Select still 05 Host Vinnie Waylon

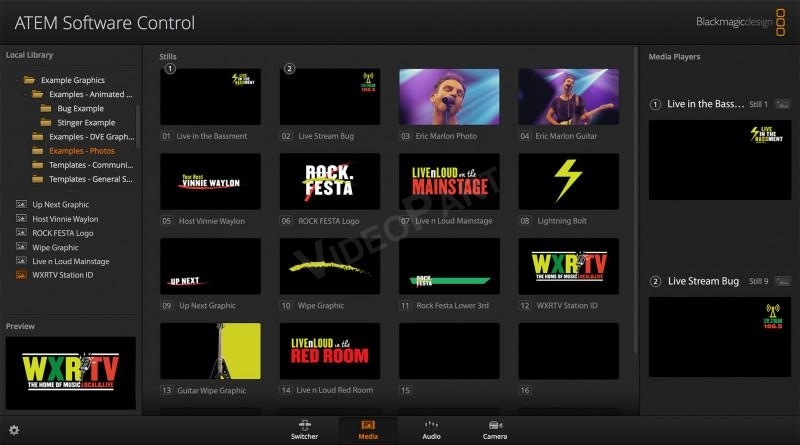click(x=210, y=182)
